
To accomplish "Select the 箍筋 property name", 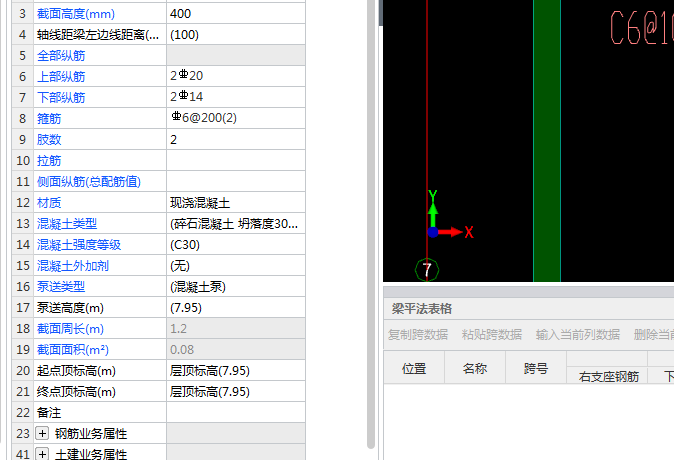I will [x=49, y=119].
